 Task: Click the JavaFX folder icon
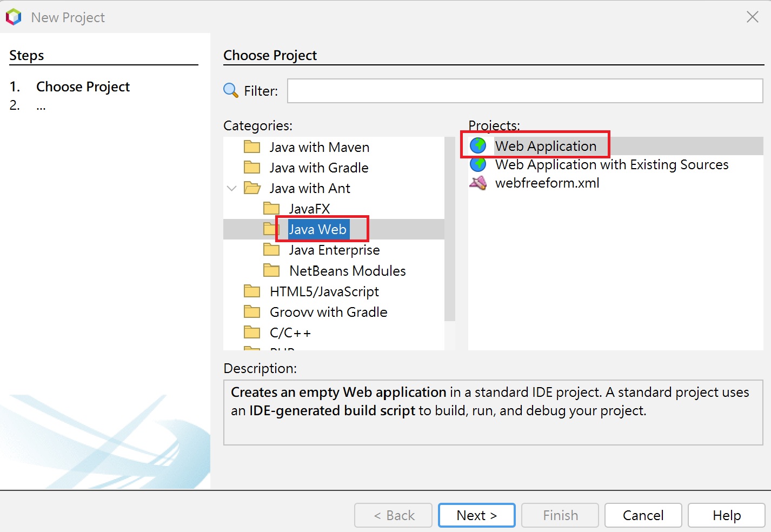click(x=271, y=209)
